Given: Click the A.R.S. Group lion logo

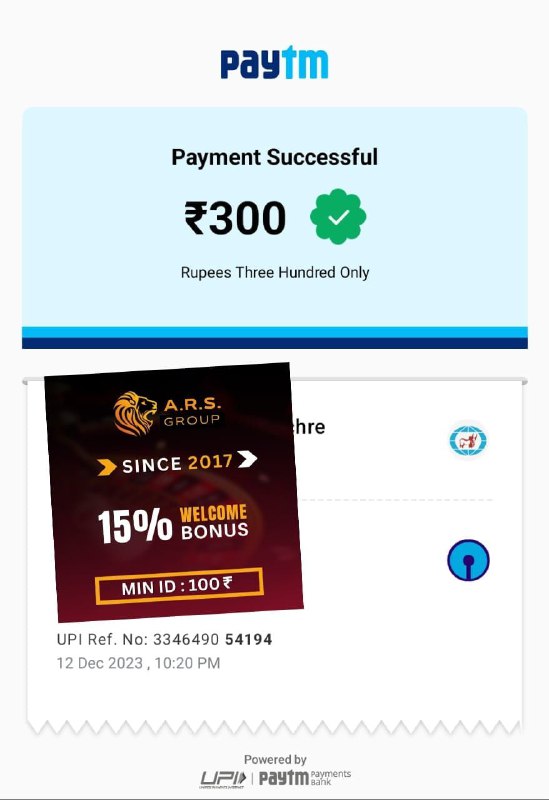Looking at the screenshot, I should pyautogui.click(x=135, y=414).
